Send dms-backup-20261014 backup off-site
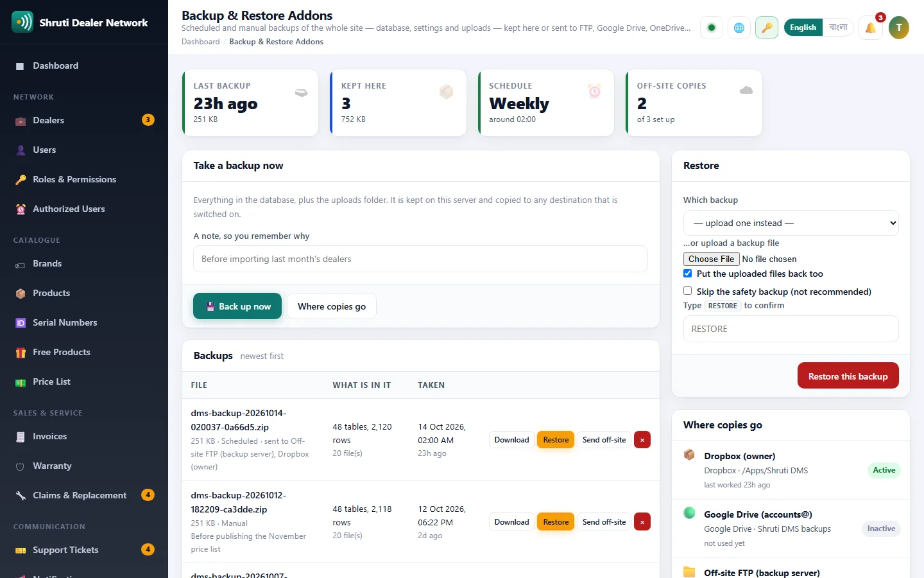The image size is (924, 578). pyautogui.click(x=604, y=440)
